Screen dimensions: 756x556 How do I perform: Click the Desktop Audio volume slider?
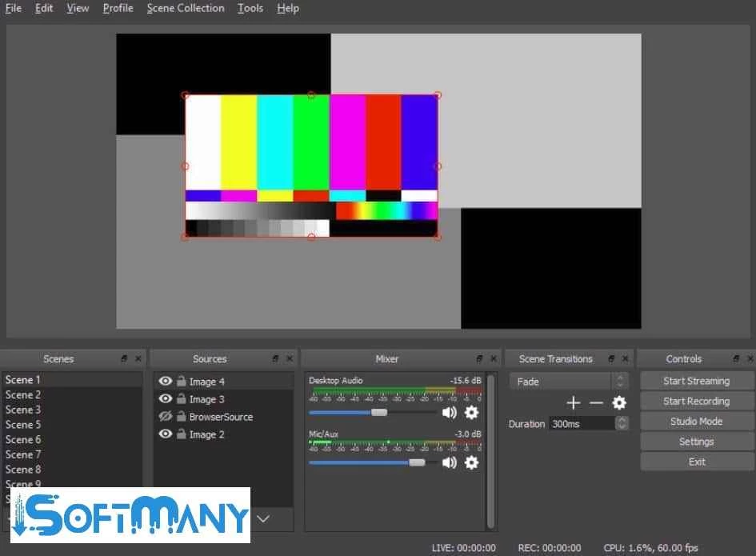379,413
